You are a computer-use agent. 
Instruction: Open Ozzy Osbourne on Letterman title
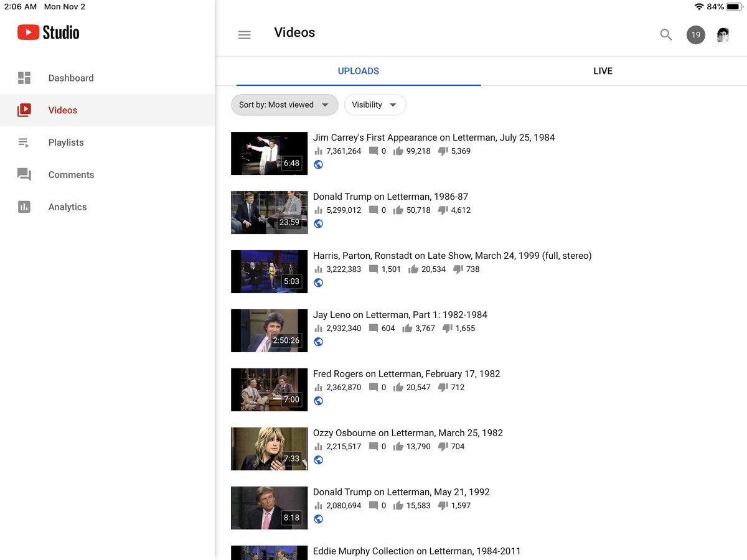coord(408,433)
